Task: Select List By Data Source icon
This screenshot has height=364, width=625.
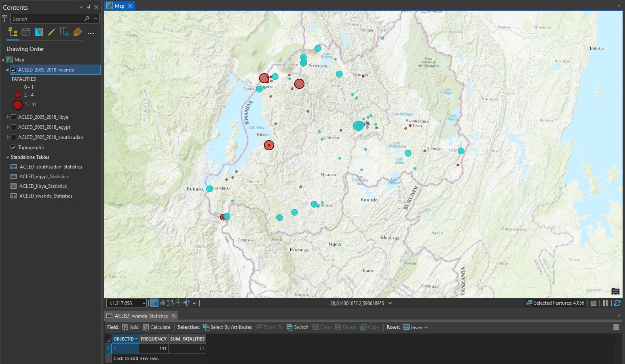Action: point(26,32)
